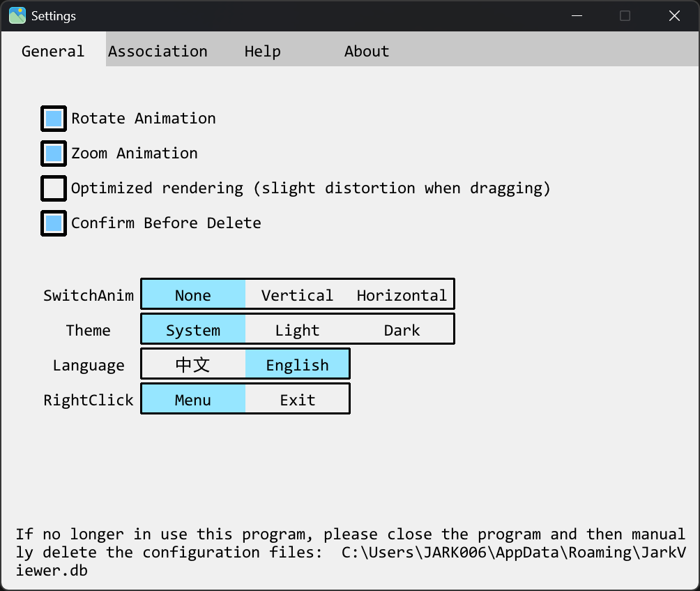
Task: Set RightClick action to Menu
Action: [193, 399]
